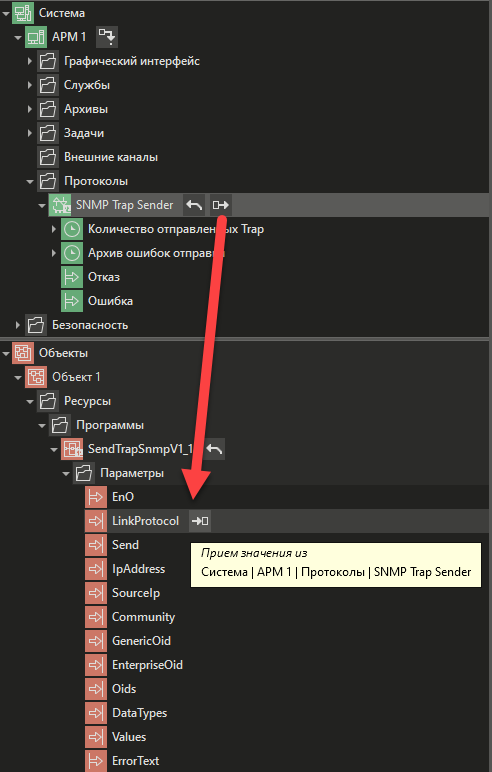Expand the Графический интерфейс folder
Screen dimensions: 492x772
coord(30,61)
